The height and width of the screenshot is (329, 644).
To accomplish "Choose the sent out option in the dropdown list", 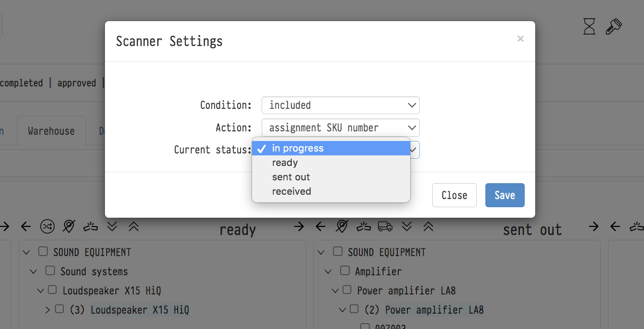I will [x=291, y=177].
